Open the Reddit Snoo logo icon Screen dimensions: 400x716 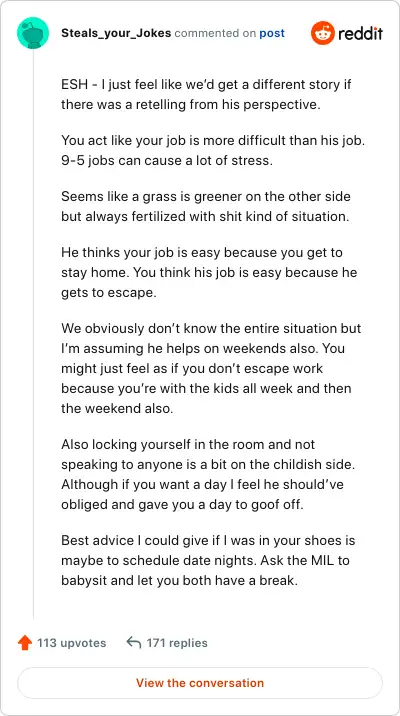tap(322, 33)
